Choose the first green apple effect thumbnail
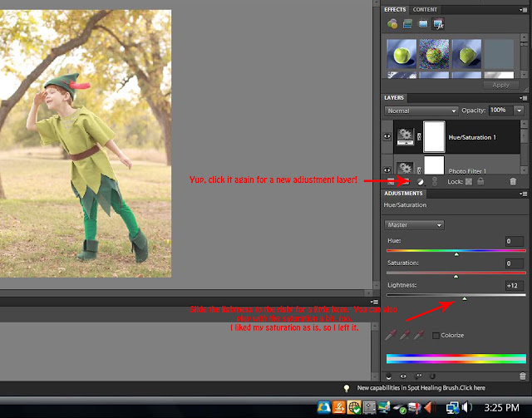This screenshot has width=532, height=418. [401, 54]
